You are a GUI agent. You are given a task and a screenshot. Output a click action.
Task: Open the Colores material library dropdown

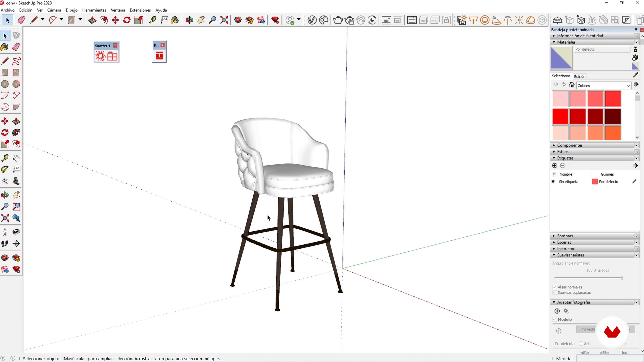pos(628,86)
